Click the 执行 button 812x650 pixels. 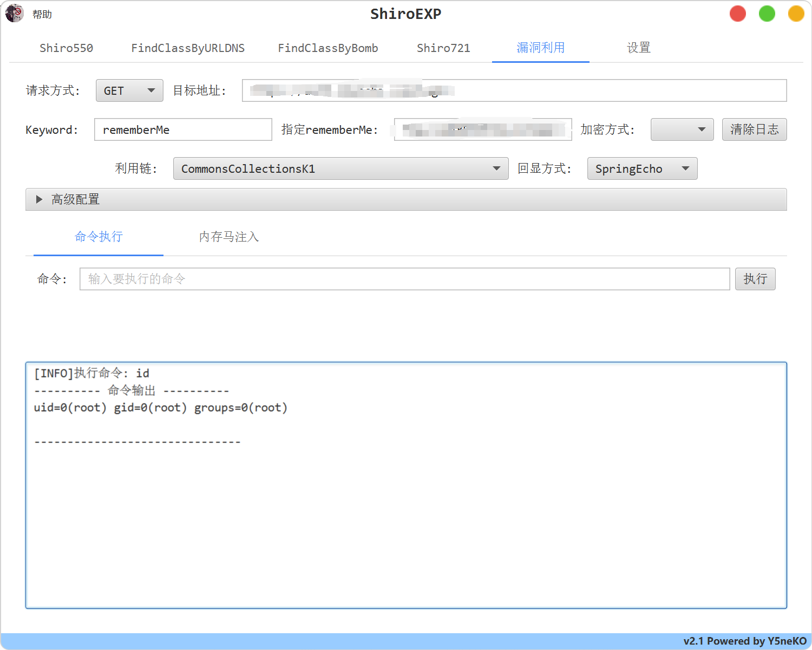pyautogui.click(x=755, y=279)
